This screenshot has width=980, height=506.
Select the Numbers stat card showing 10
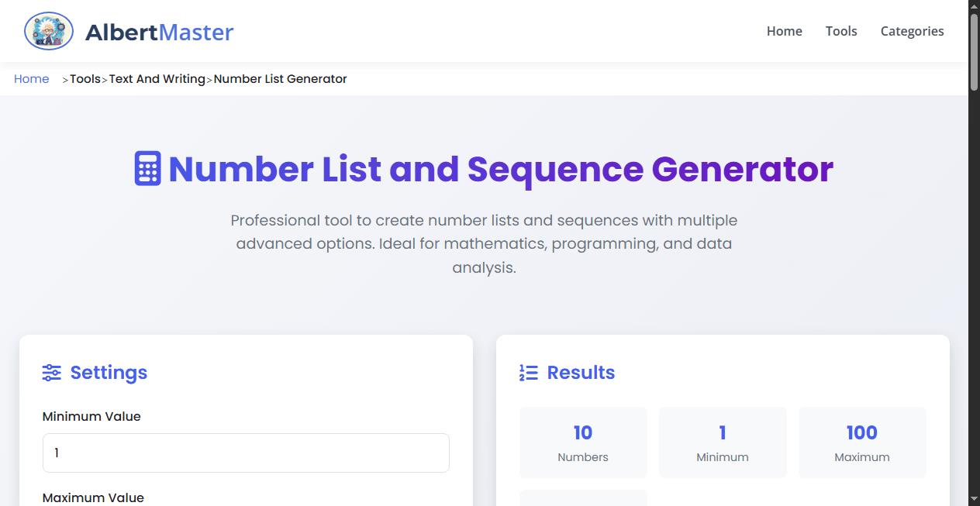point(583,442)
